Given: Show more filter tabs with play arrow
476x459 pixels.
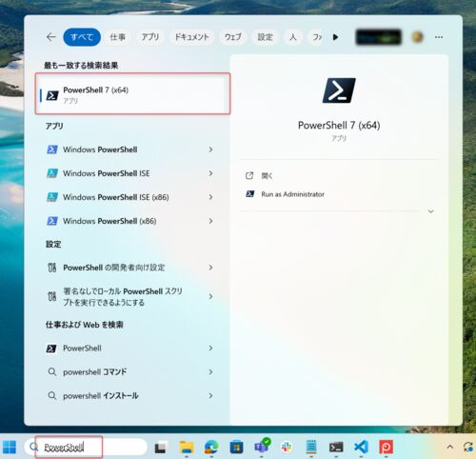Looking at the screenshot, I should pyautogui.click(x=335, y=37).
